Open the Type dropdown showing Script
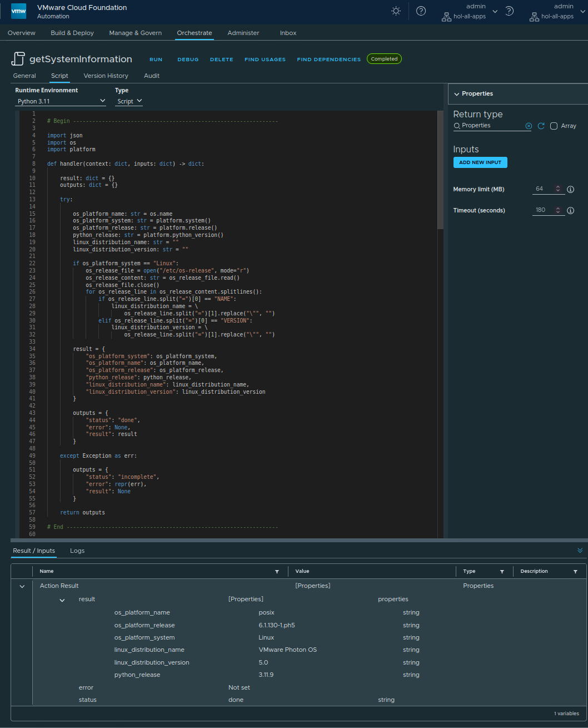 pos(128,101)
